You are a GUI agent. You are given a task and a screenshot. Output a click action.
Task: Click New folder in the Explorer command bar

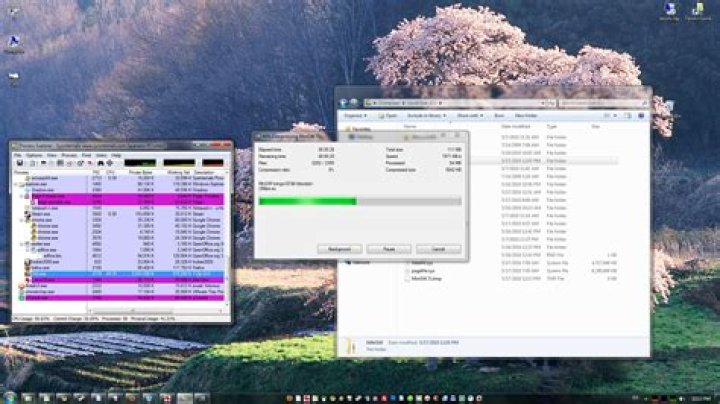[526, 116]
